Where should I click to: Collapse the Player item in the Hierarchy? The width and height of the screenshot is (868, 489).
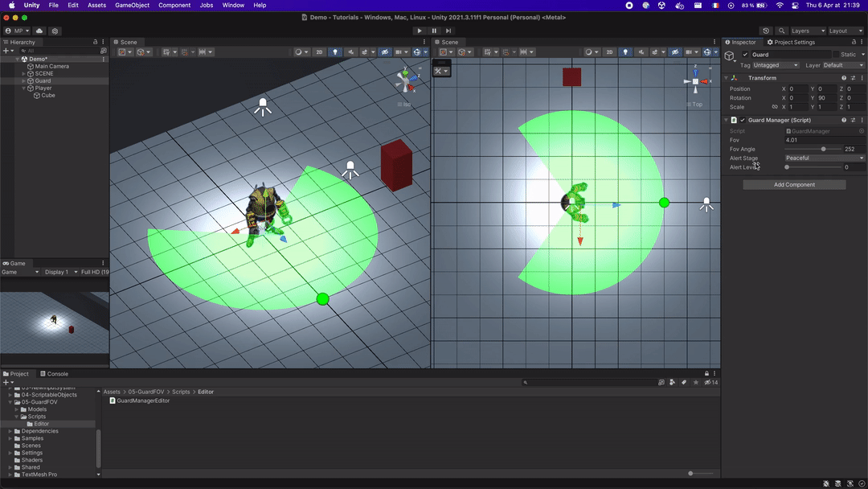tap(24, 88)
